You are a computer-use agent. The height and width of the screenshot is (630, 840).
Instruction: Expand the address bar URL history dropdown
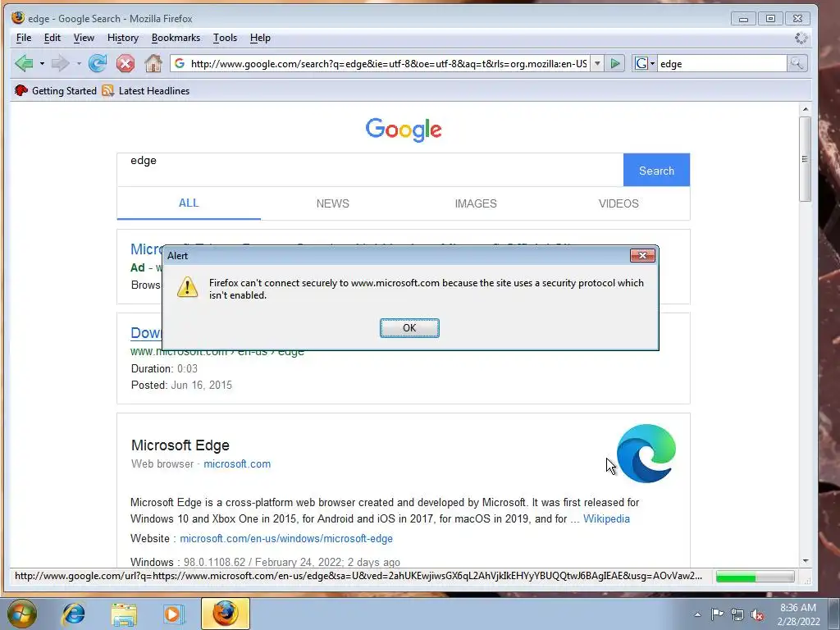click(x=597, y=64)
